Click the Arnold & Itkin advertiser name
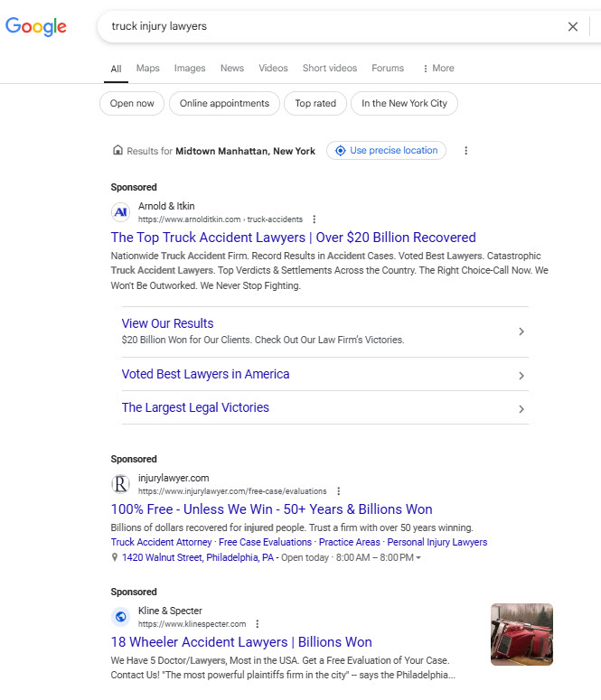Screen dimensions: 601x700 tap(166, 206)
